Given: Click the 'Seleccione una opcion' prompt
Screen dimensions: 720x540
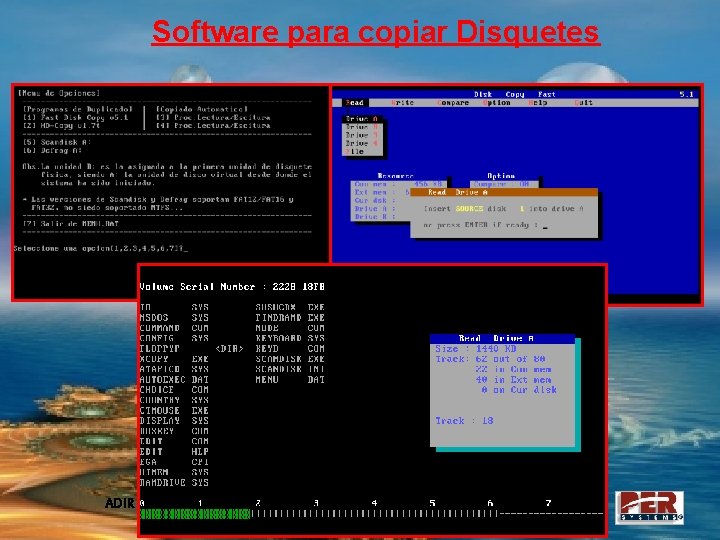Looking at the screenshot, I should (x=101, y=248).
